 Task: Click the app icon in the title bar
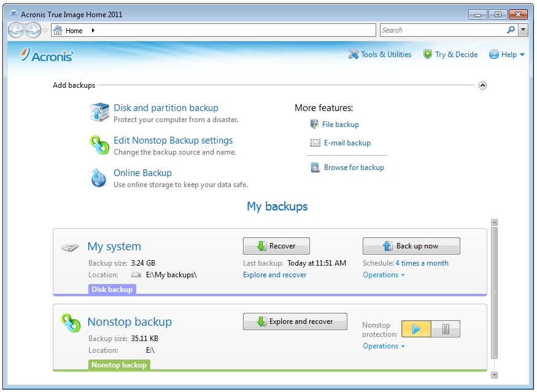click(14, 14)
